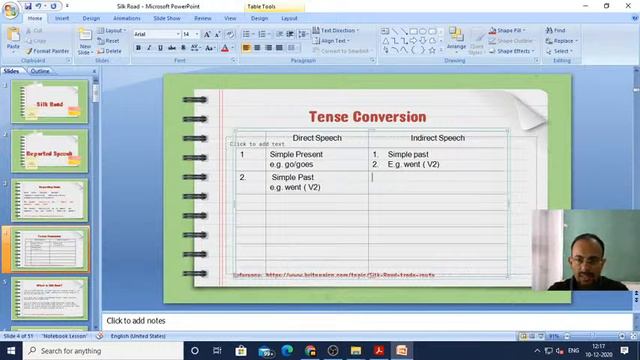
Task: Apply Text Shadow formatting
Action: pos(183,48)
